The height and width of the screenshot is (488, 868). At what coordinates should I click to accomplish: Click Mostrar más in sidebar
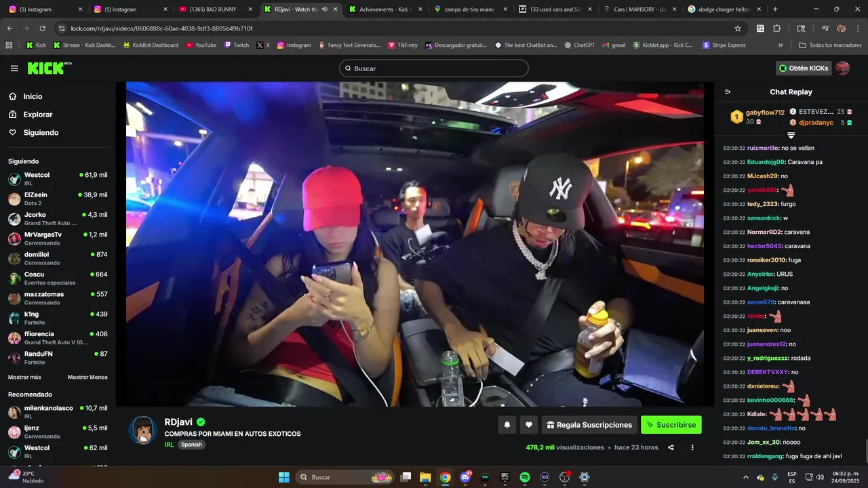24,378
